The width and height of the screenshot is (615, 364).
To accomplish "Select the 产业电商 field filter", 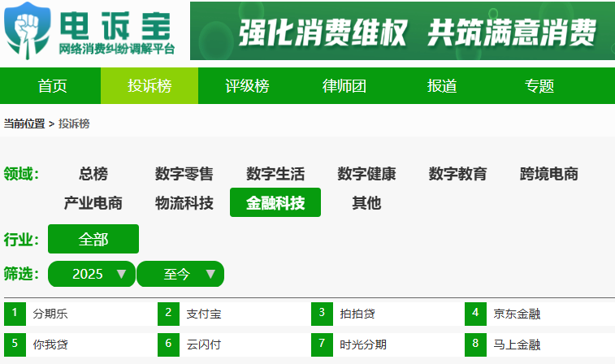I will (93, 203).
